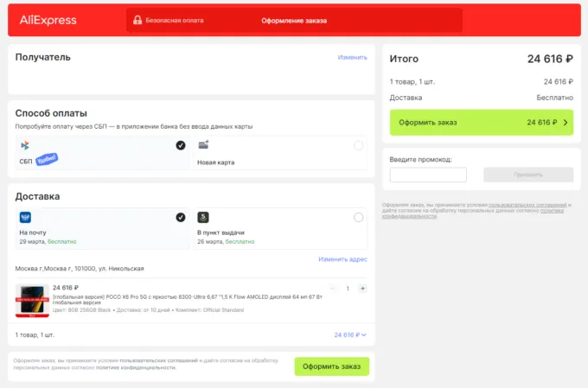Click the promo code input field
This screenshot has height=388, width=588.
coord(428,175)
